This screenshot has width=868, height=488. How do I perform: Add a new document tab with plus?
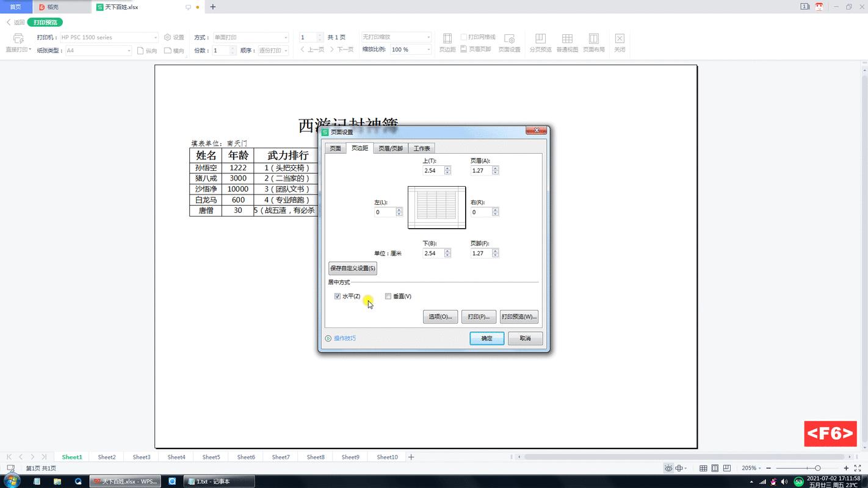213,7
